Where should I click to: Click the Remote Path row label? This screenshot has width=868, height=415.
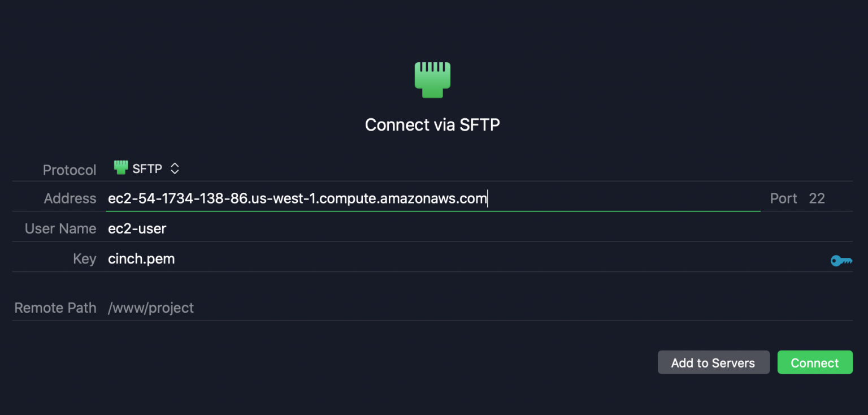(55, 308)
